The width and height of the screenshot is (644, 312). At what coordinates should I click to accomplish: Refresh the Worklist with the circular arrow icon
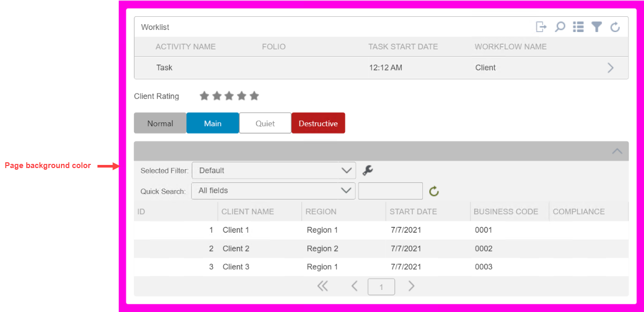coord(615,27)
